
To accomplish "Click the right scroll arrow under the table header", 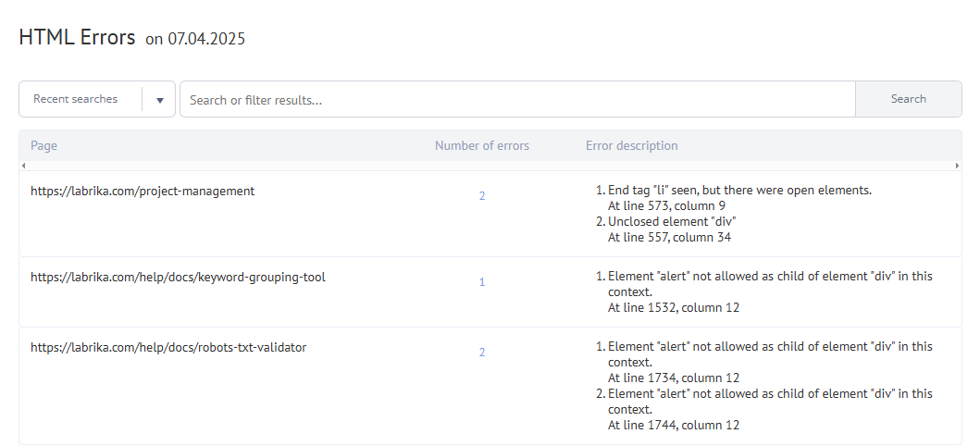I will point(958,166).
